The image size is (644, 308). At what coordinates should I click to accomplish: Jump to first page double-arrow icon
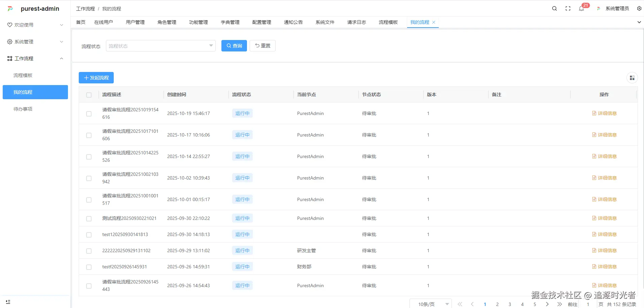point(460,304)
